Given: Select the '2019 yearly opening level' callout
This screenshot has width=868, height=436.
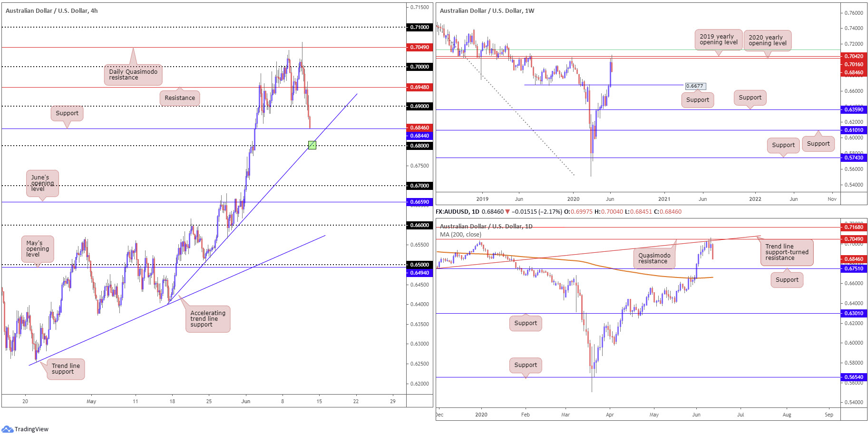Looking at the screenshot, I should pos(719,40).
